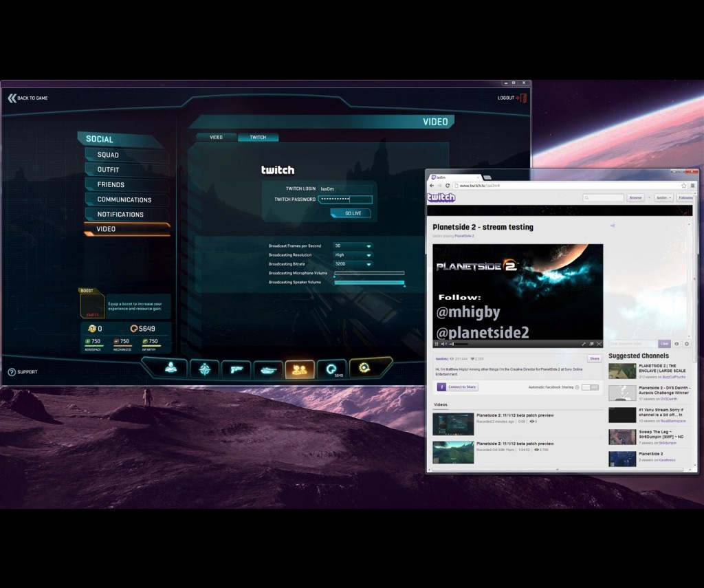The height and width of the screenshot is (588, 704).
Task: Bookmark page with Chrome star icon
Action: click(x=683, y=186)
